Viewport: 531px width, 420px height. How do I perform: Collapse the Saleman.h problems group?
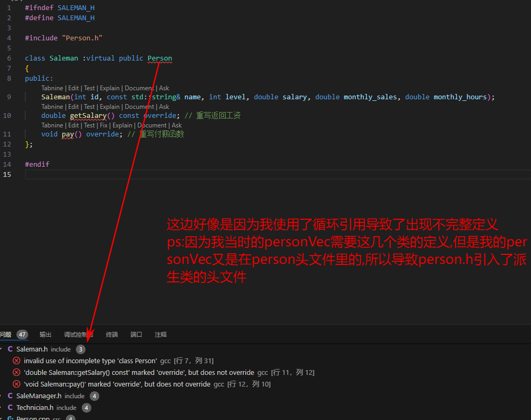click(x=2, y=349)
